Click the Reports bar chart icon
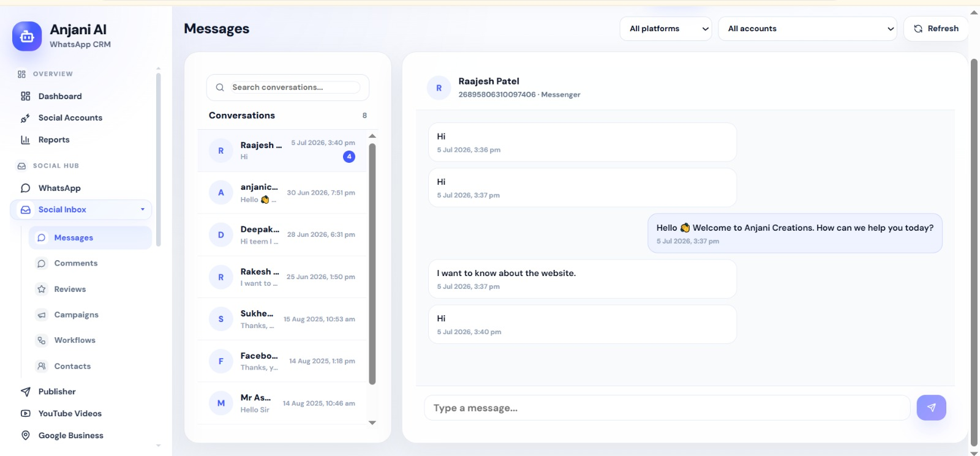The image size is (980, 456). pyautogui.click(x=25, y=140)
